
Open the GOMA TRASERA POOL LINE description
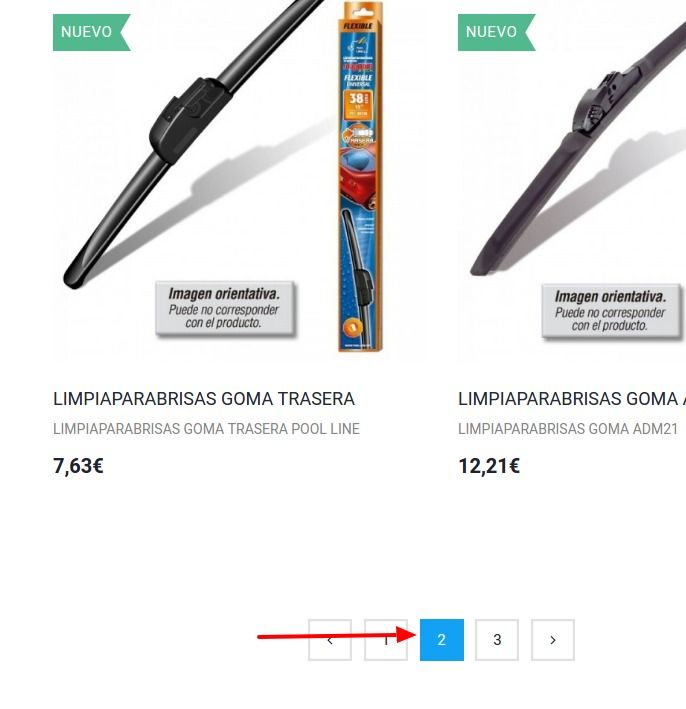[206, 429]
